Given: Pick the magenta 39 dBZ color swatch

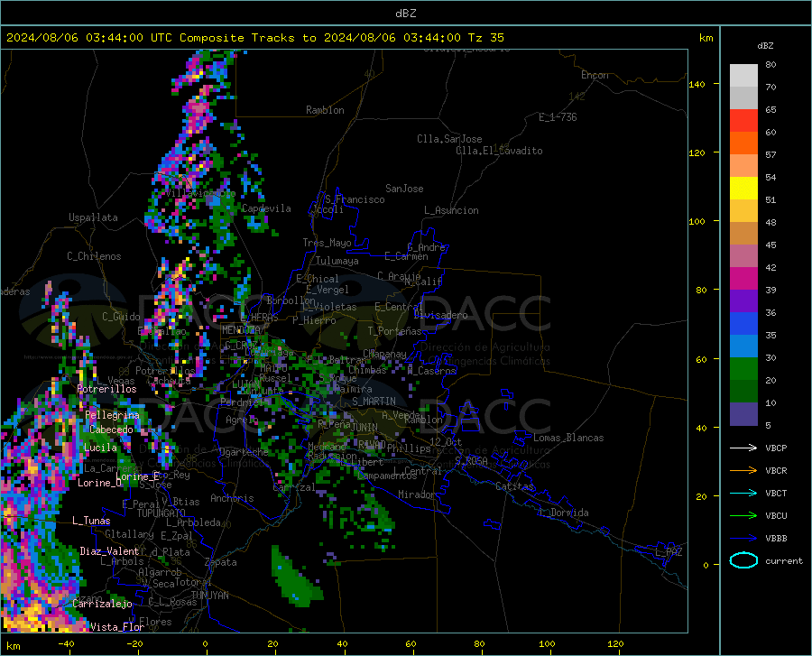Looking at the screenshot, I should tap(743, 279).
